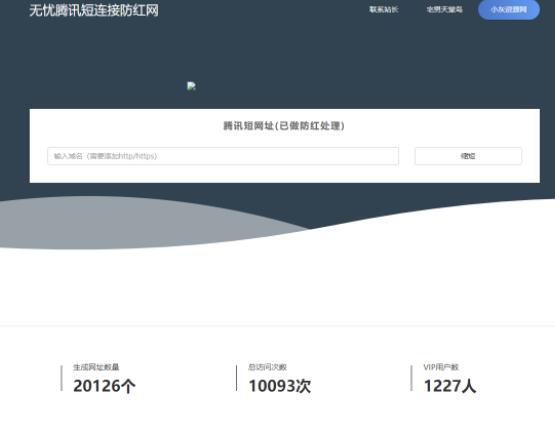Open the middle navigation link in the header

[x=445, y=10]
